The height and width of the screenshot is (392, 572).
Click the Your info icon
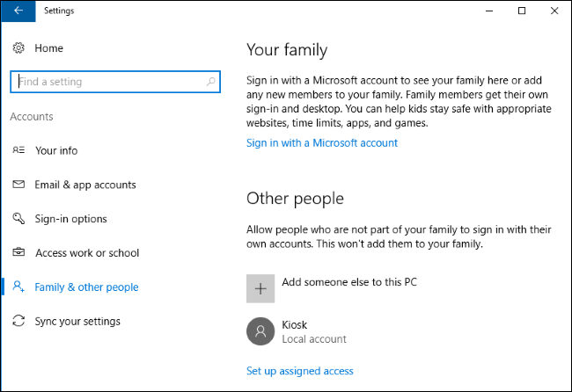click(x=18, y=150)
